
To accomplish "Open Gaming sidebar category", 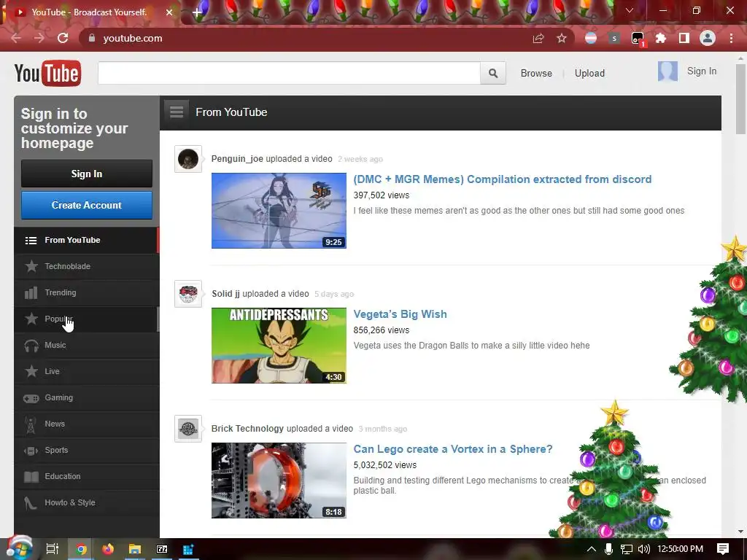I will (x=86, y=397).
